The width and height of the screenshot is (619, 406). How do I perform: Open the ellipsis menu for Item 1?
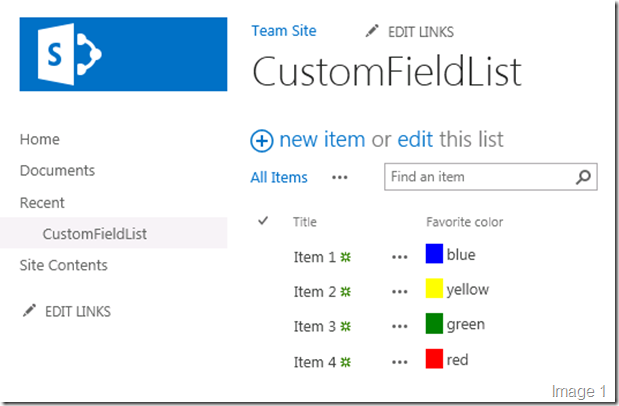pyautogui.click(x=400, y=257)
